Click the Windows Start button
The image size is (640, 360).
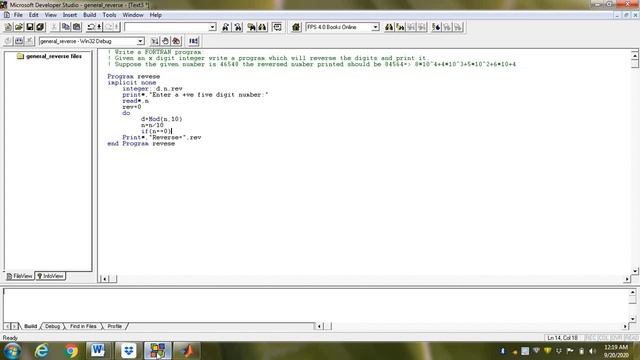[12, 351]
